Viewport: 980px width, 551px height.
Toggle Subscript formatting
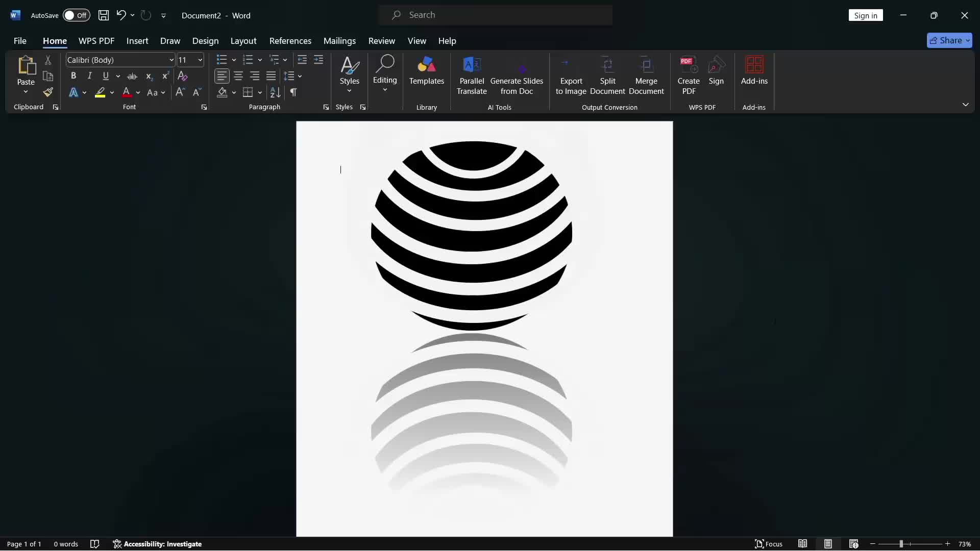click(x=149, y=76)
